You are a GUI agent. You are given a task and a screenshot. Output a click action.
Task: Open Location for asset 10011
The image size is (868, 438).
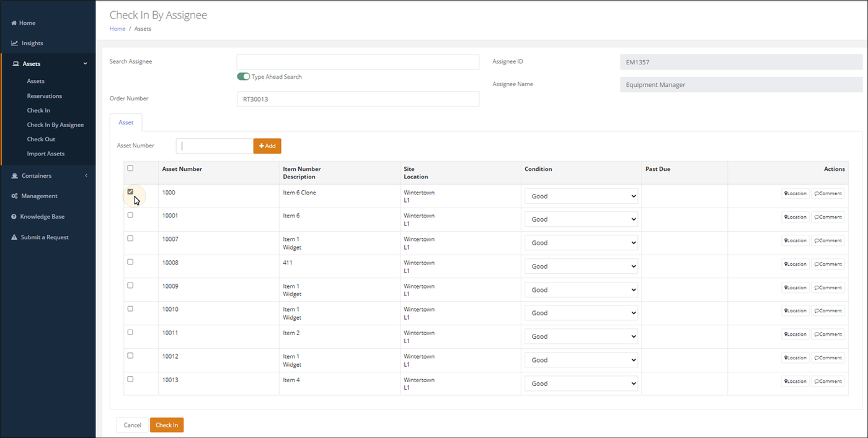[795, 335]
